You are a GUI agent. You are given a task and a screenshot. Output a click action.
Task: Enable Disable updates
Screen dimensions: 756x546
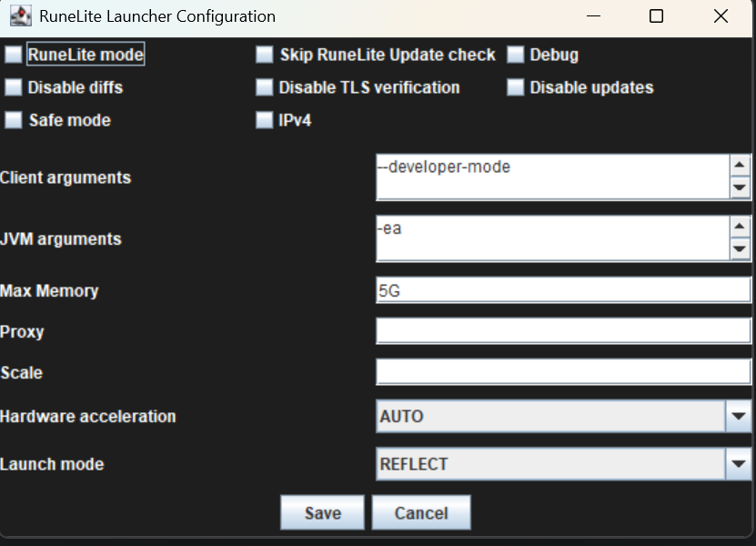pyautogui.click(x=516, y=87)
